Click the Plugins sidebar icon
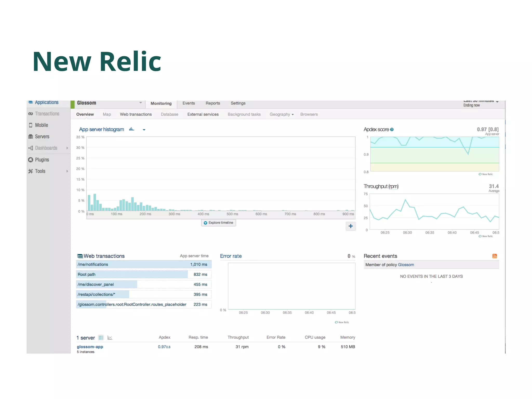Image resolution: width=532 pixels, height=399 pixels. (31, 160)
